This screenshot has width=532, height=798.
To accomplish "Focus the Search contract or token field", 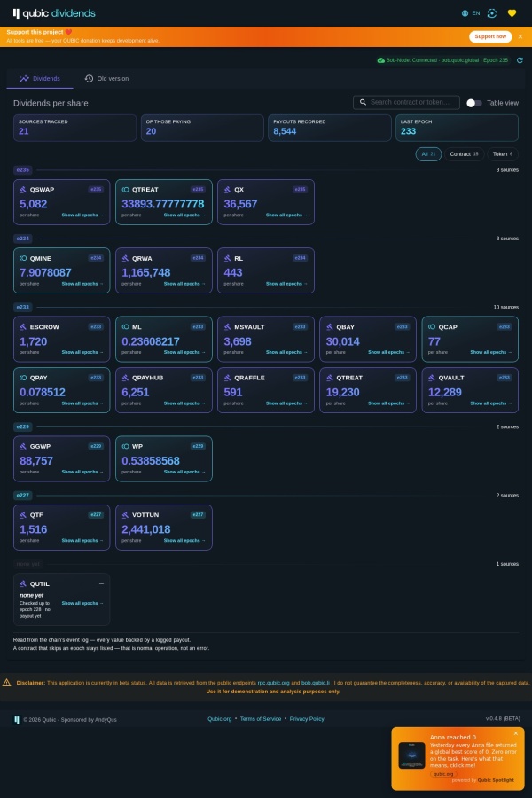I will point(406,102).
